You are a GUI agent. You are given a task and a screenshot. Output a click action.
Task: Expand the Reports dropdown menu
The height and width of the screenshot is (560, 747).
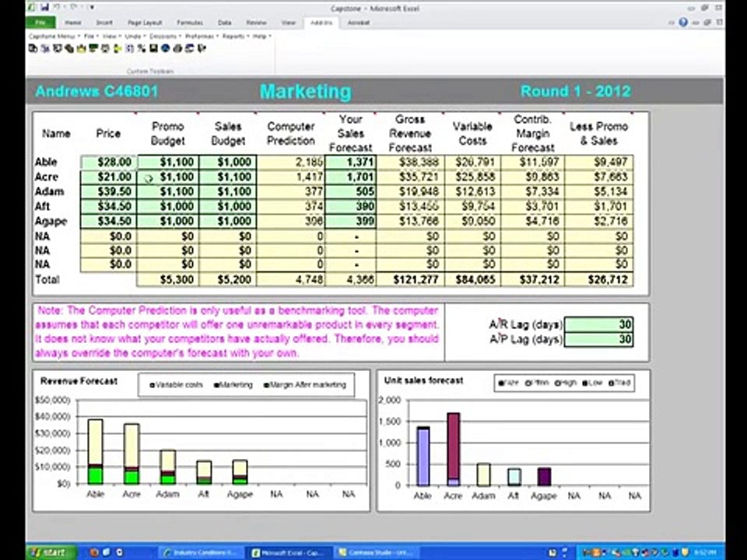[233, 36]
